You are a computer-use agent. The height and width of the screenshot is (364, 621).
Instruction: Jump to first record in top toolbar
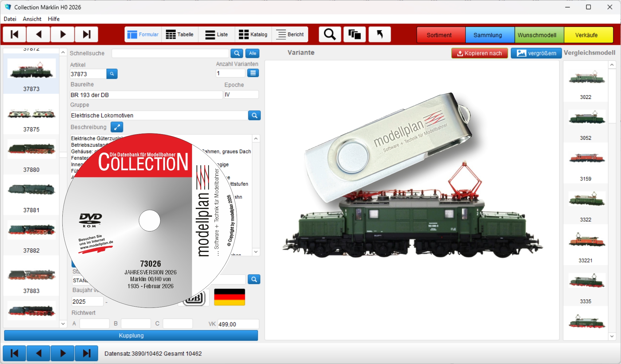click(x=14, y=34)
